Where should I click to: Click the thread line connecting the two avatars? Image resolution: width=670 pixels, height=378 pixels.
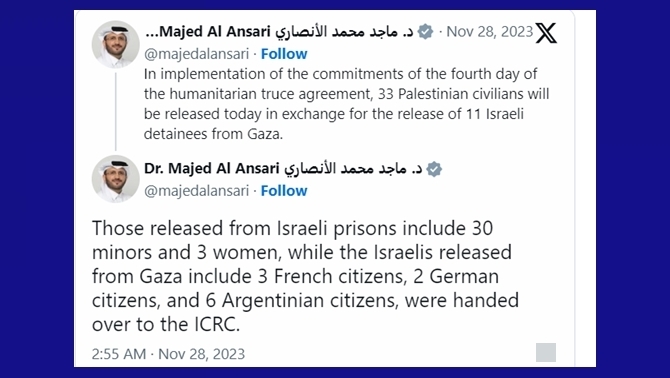coord(115,111)
